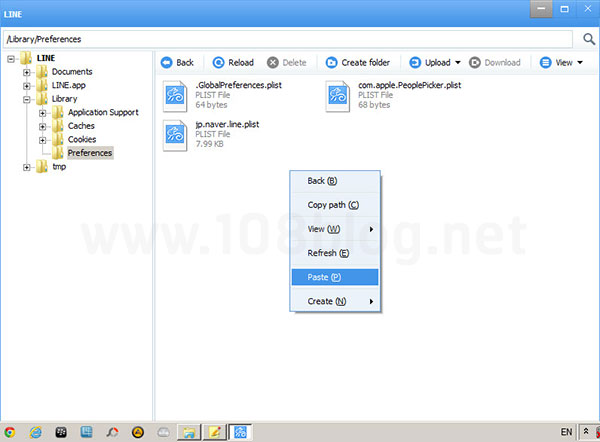Image resolution: width=600 pixels, height=442 pixels.
Task: Open the View dropdown arrow in toolbar
Action: tap(580, 63)
